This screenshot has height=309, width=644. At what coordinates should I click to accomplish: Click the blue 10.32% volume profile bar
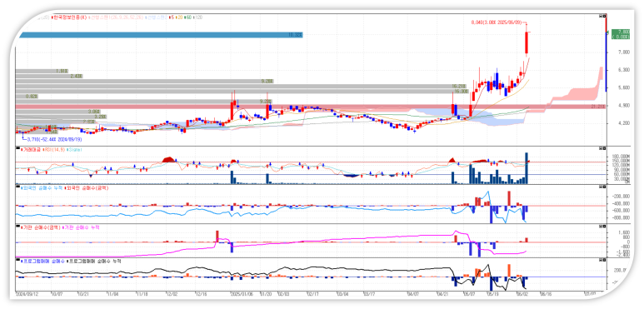[x=161, y=35]
